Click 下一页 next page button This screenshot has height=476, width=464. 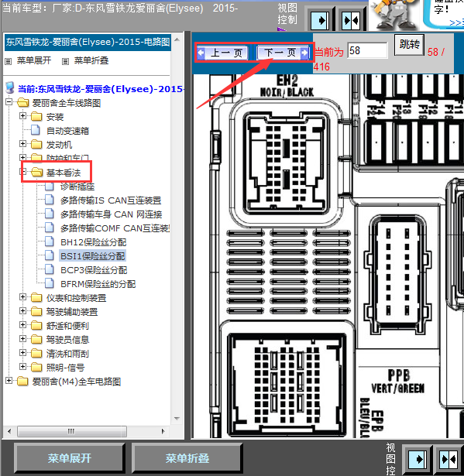(x=284, y=53)
